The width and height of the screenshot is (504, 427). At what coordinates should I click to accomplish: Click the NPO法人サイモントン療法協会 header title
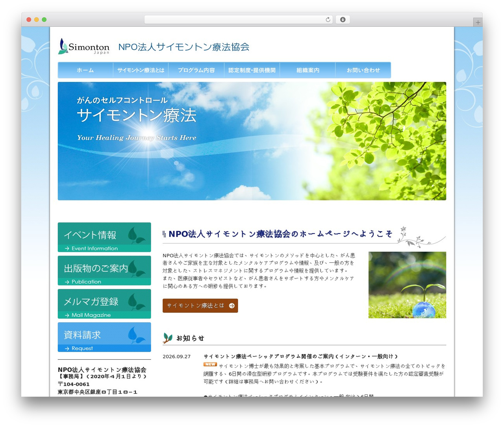184,47
